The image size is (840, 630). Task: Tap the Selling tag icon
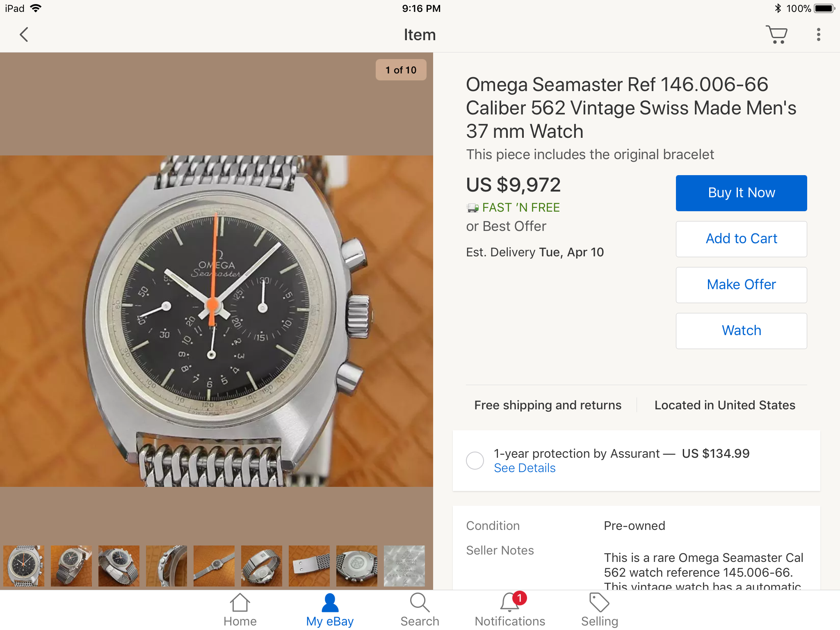(x=599, y=610)
